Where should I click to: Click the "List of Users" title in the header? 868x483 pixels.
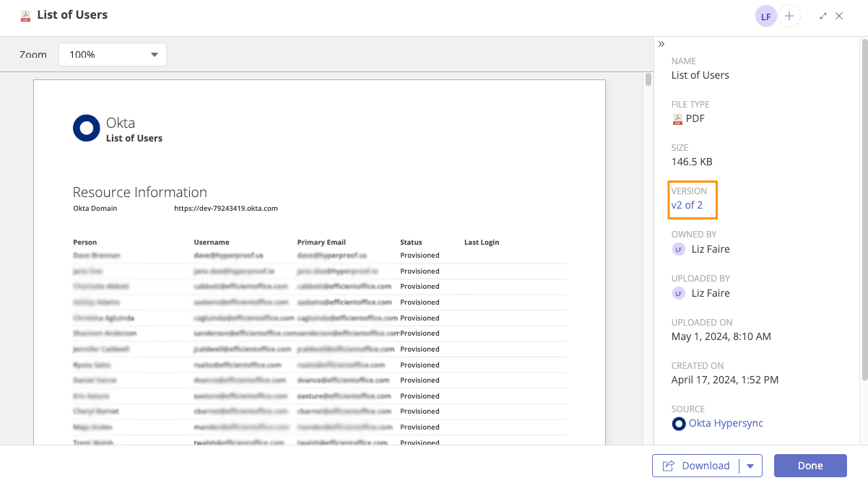72,15
